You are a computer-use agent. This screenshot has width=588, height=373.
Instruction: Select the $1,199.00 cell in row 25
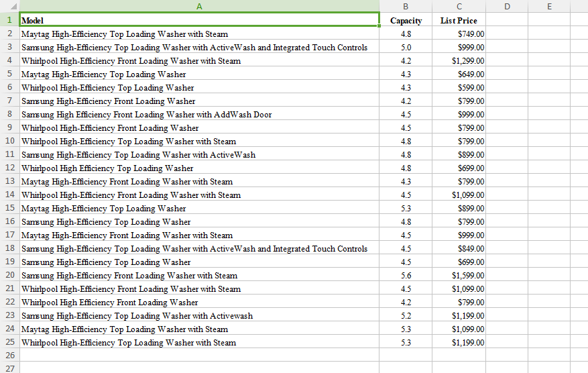(x=459, y=343)
